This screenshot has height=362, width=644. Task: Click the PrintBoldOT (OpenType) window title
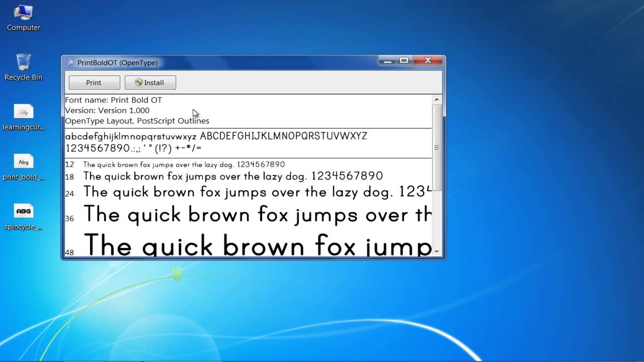[118, 63]
